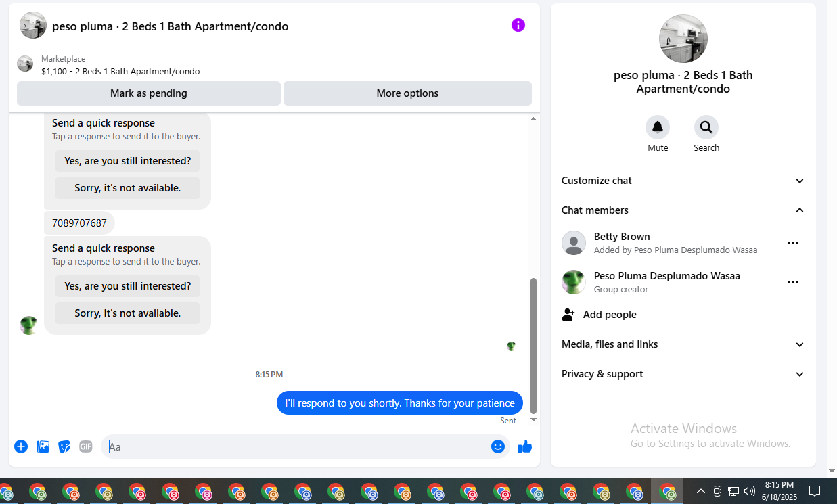Click the taskbar network icon
837x504 pixels.
(x=733, y=491)
